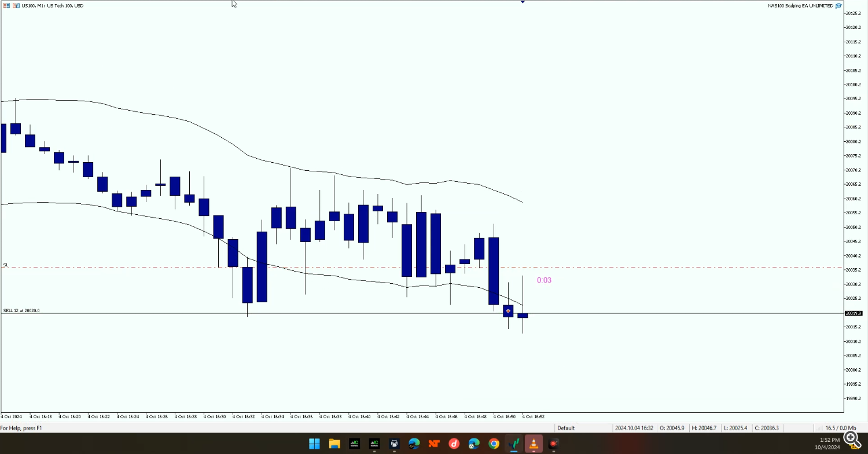Click the connection signal bars in status bar
Image resolution: width=868 pixels, height=454 pixels.
point(819,428)
